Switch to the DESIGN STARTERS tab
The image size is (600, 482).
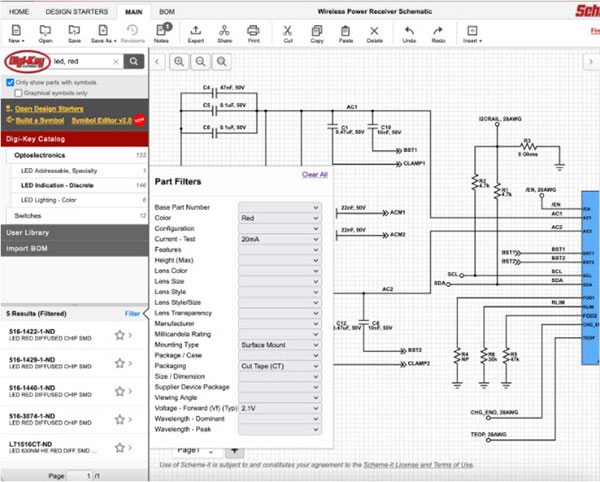tap(76, 10)
